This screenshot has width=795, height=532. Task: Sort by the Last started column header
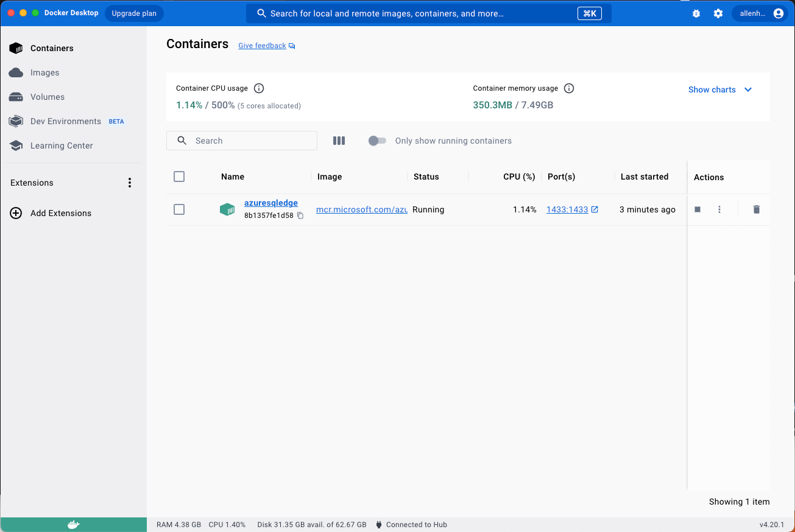pos(645,177)
